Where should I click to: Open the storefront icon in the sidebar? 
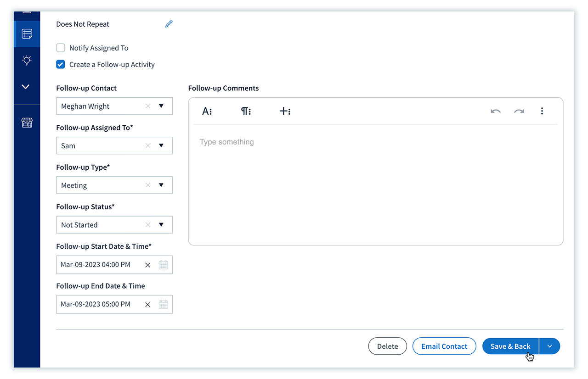pos(27,123)
